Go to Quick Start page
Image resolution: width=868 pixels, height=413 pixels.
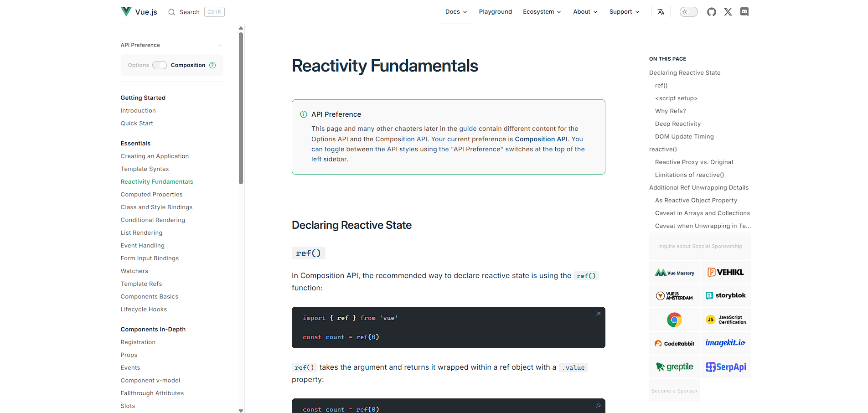(137, 123)
